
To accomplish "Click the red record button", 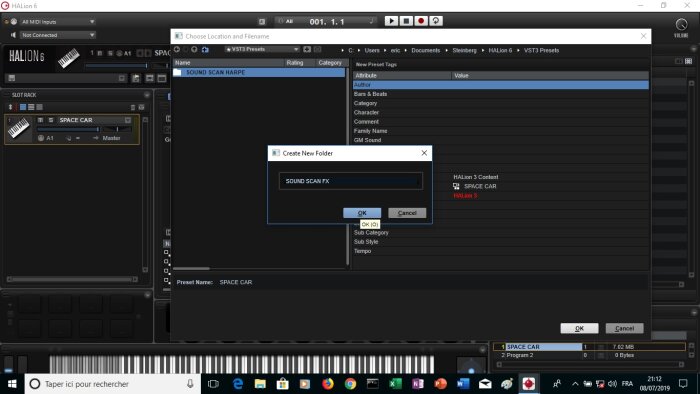I will point(421,21).
